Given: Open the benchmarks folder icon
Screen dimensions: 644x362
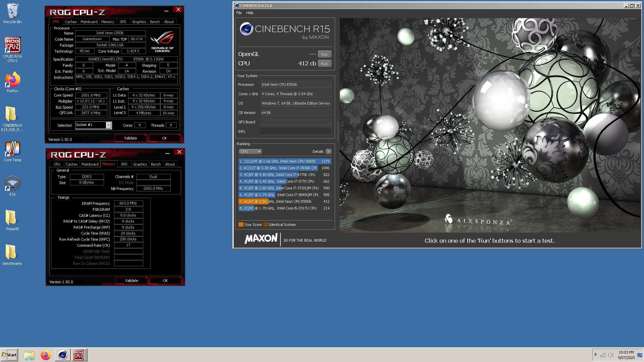Looking at the screenshot, I should point(12,255).
